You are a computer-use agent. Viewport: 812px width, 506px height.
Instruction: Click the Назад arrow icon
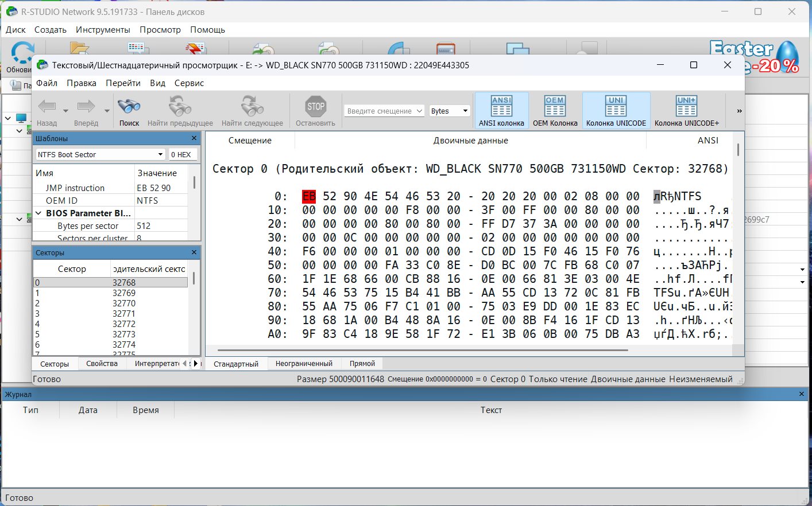pyautogui.click(x=47, y=107)
